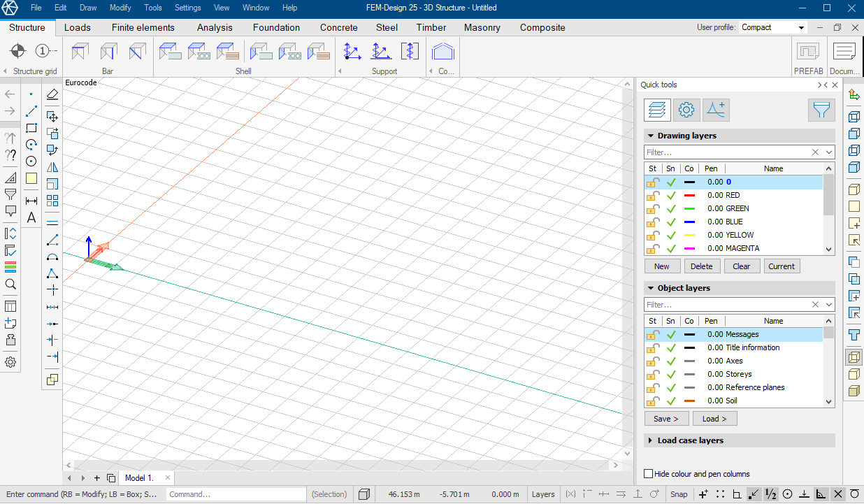Open the Load > layers menu button
Viewport: 864px width, 504px height.
tap(715, 419)
